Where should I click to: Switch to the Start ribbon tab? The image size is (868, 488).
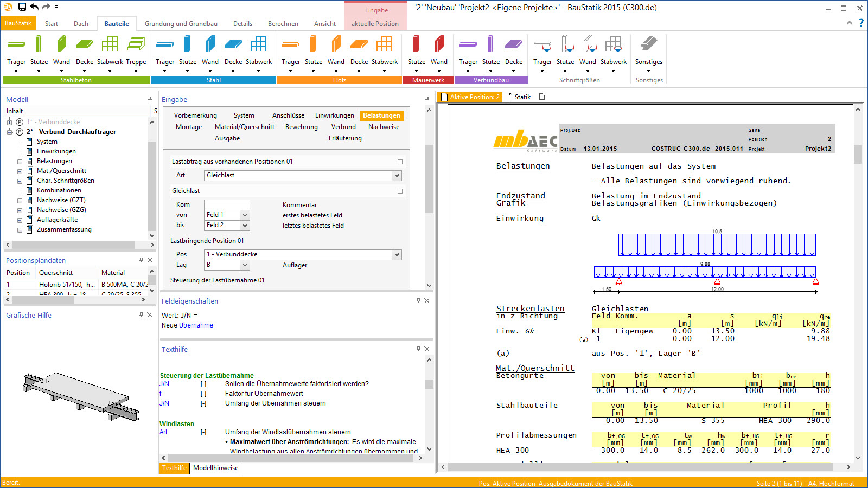[x=52, y=23]
